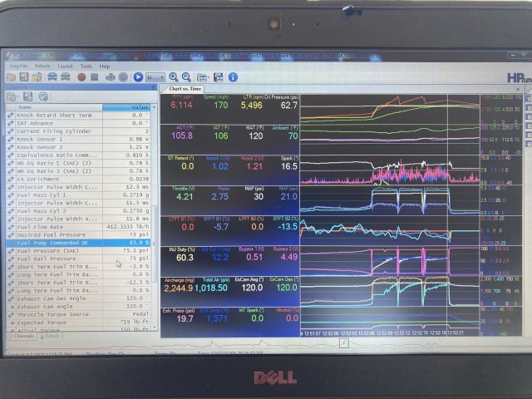Select the Fuel Pump Commanded DC row
This screenshot has height=399, width=532.
click(x=58, y=242)
